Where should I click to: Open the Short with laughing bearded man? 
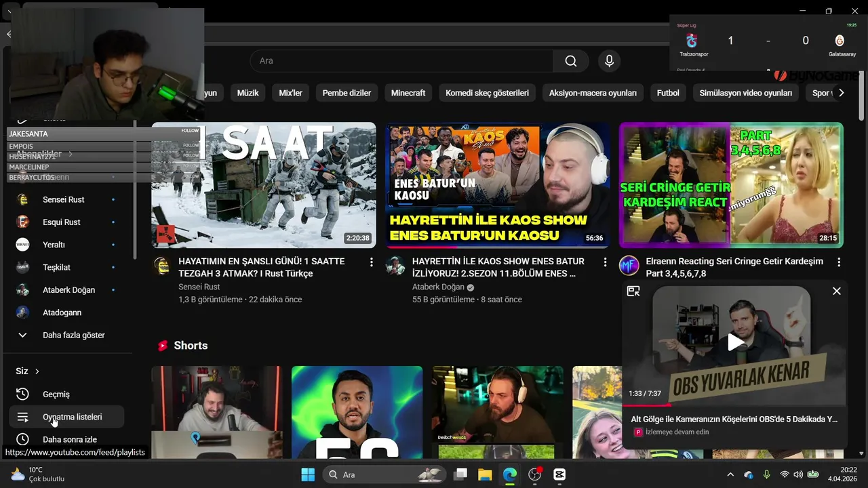(x=217, y=412)
